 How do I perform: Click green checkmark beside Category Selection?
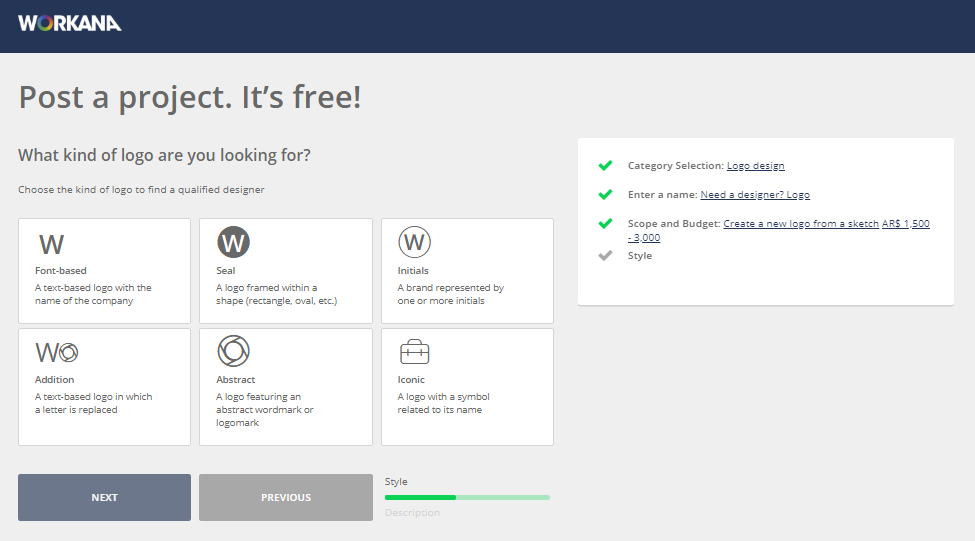click(604, 166)
